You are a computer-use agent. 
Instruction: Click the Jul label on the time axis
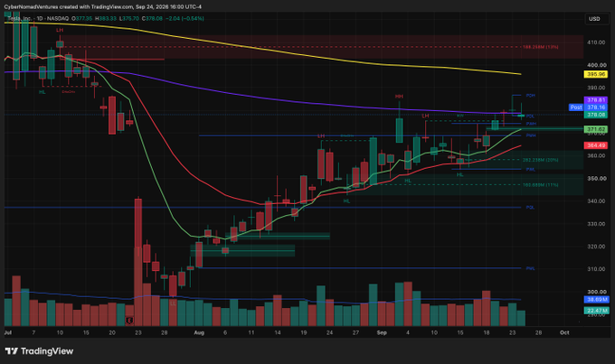click(7, 332)
